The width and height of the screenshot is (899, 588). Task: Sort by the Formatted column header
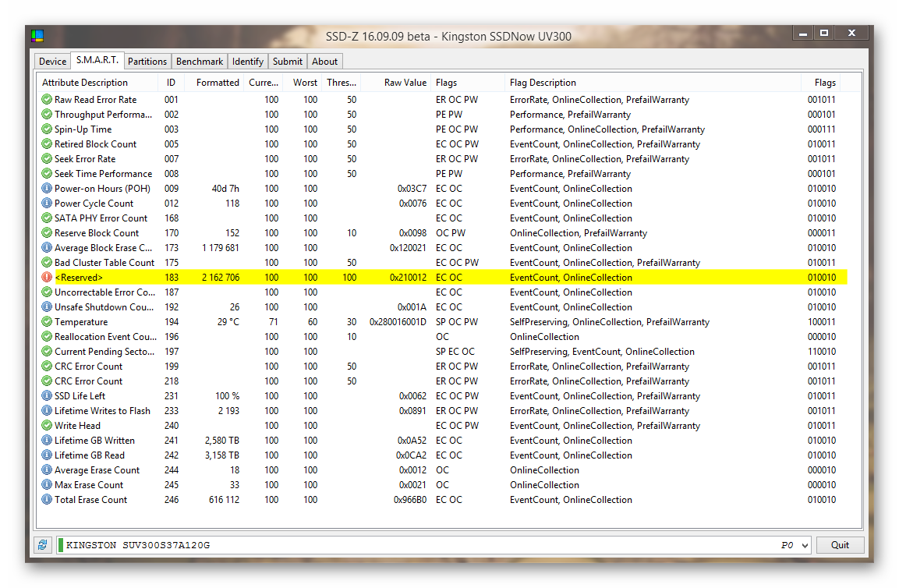click(x=214, y=83)
